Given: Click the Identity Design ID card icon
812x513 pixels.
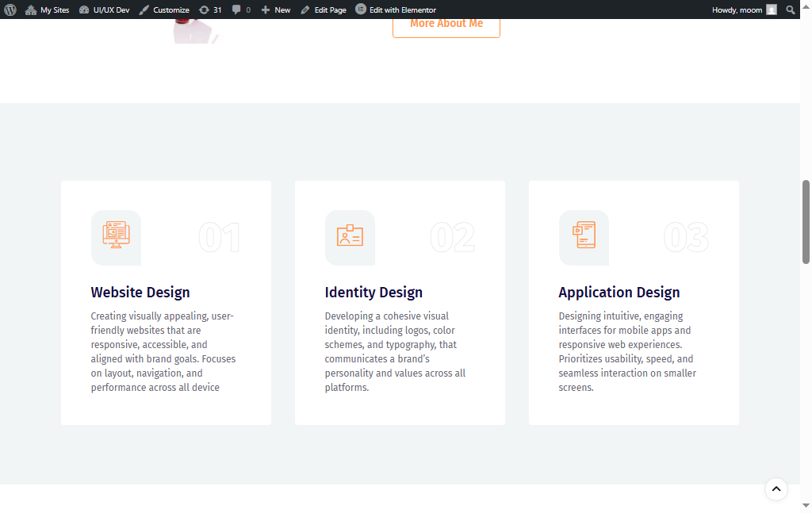Looking at the screenshot, I should tap(350, 237).
